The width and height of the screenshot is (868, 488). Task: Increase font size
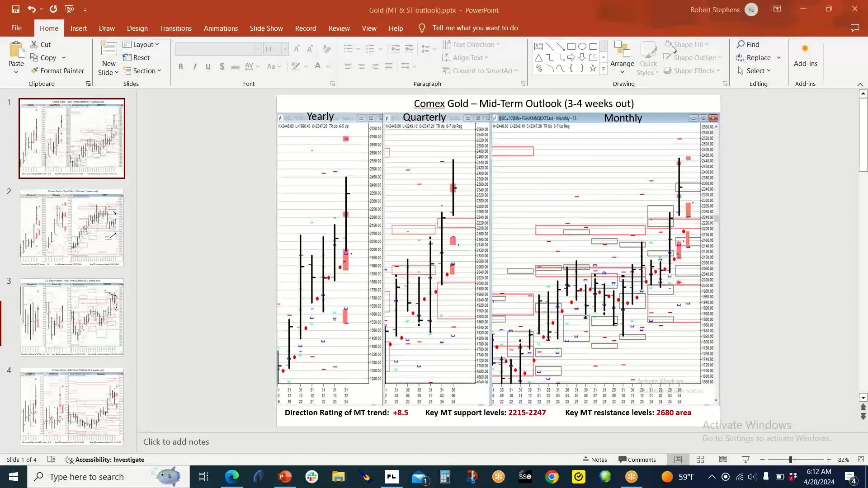pyautogui.click(x=297, y=49)
